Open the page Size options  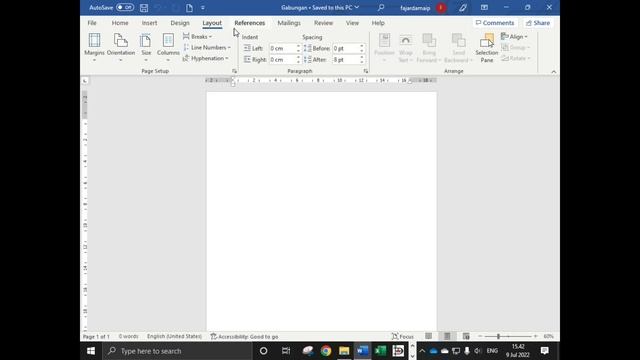(x=146, y=47)
